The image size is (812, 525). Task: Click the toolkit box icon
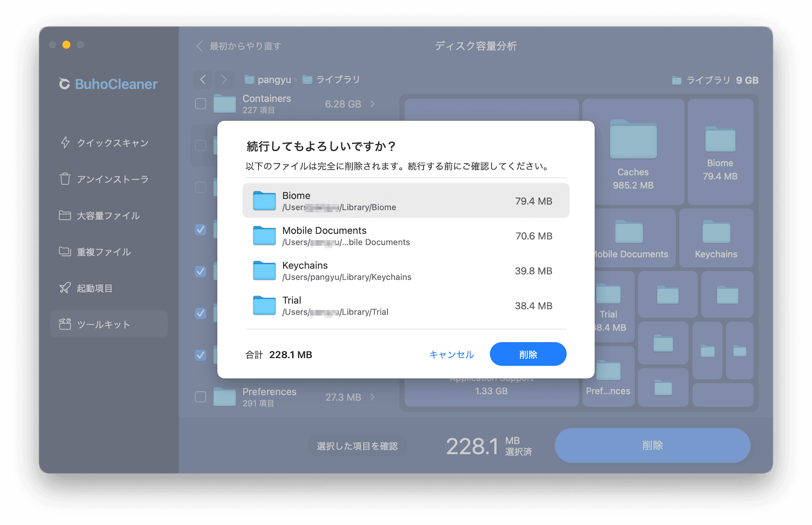65,324
